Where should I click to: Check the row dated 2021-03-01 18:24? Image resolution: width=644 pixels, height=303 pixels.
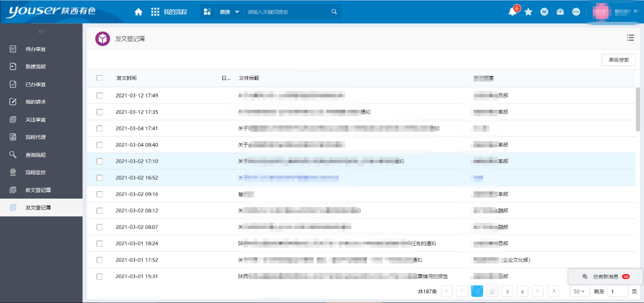[99, 244]
